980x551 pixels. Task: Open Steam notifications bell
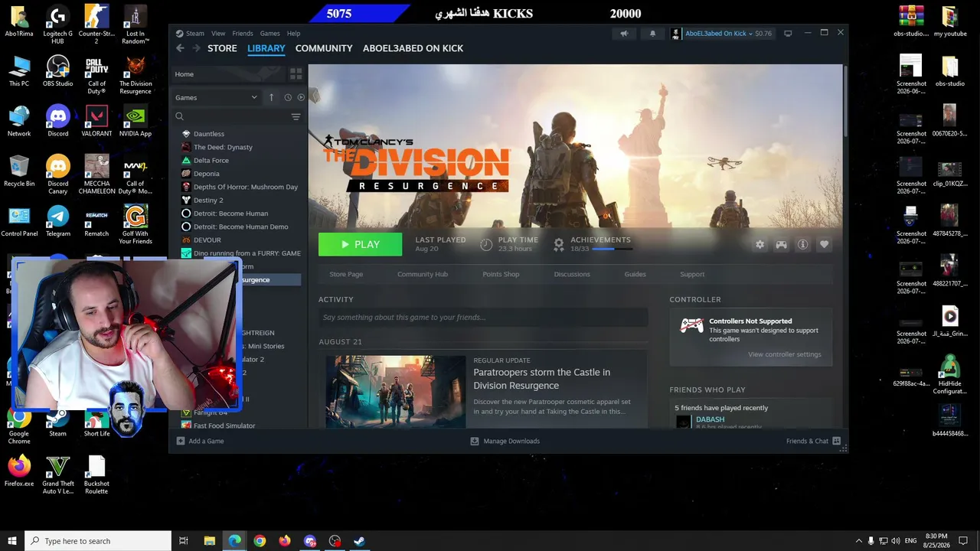(x=652, y=34)
